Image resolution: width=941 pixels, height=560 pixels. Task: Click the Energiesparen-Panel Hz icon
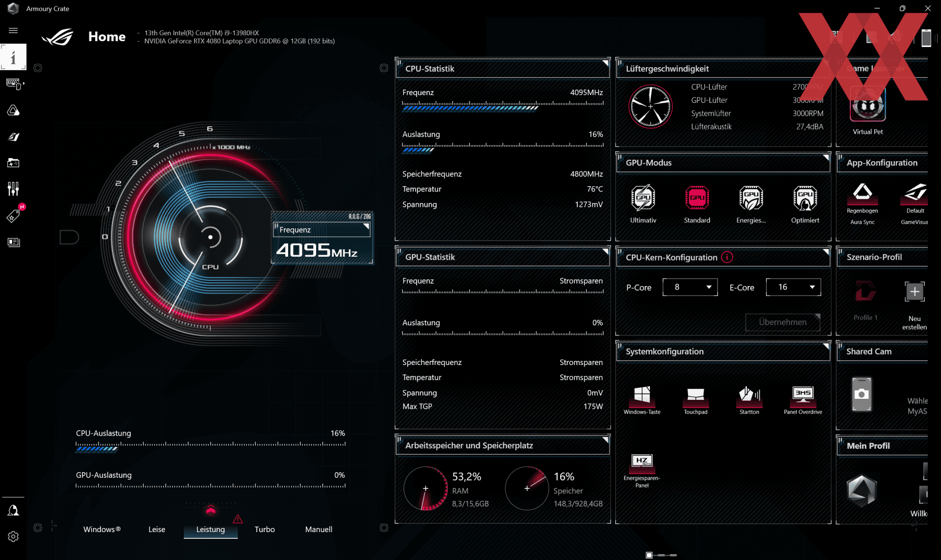point(642,463)
